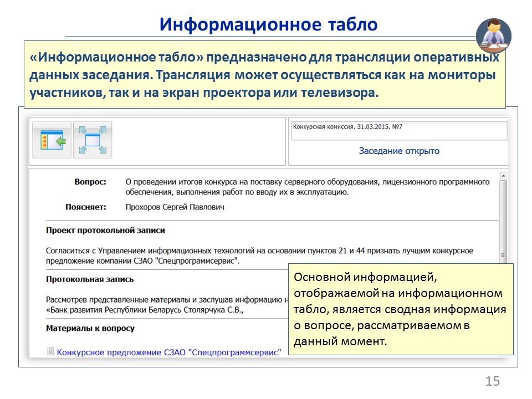Click the vertical scrollbar thumb grip
Image resolution: width=532 pixels, height=399 pixels.
click(503, 255)
